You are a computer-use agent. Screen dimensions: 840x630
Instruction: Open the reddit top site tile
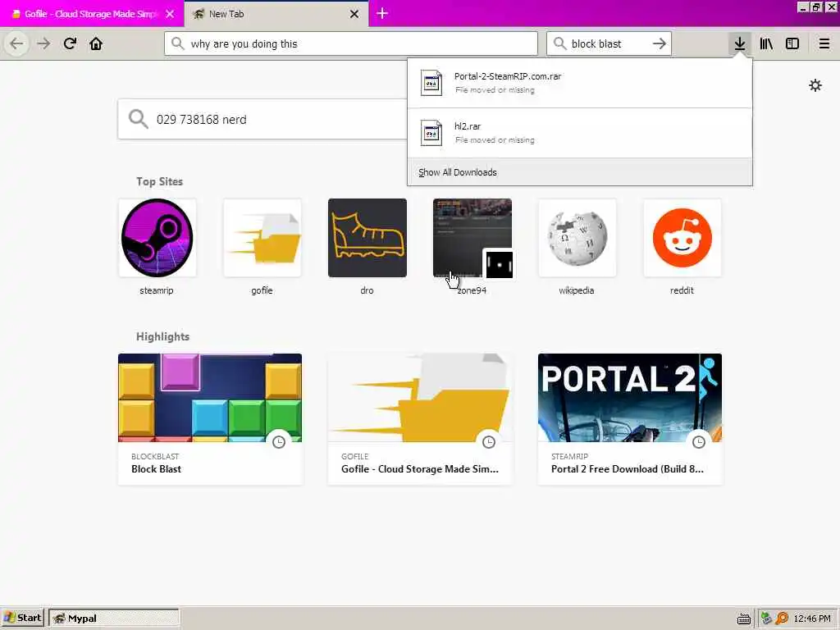click(x=682, y=238)
